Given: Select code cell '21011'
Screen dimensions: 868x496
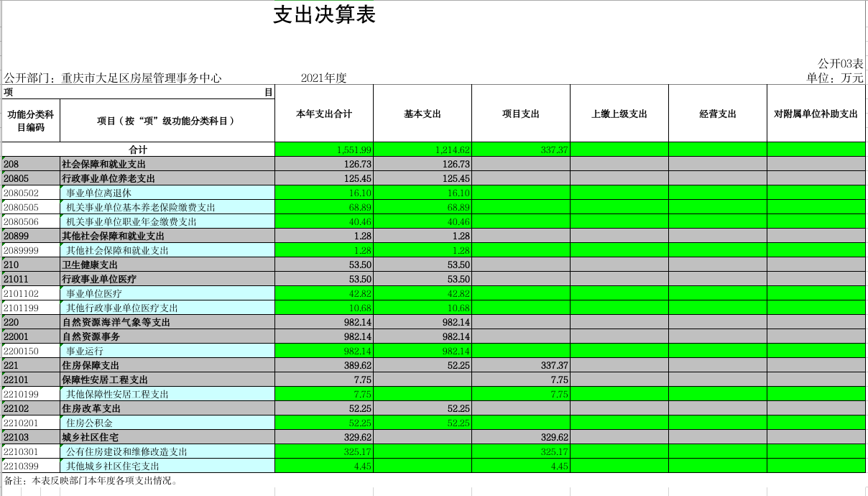Looking at the screenshot, I should [x=31, y=279].
